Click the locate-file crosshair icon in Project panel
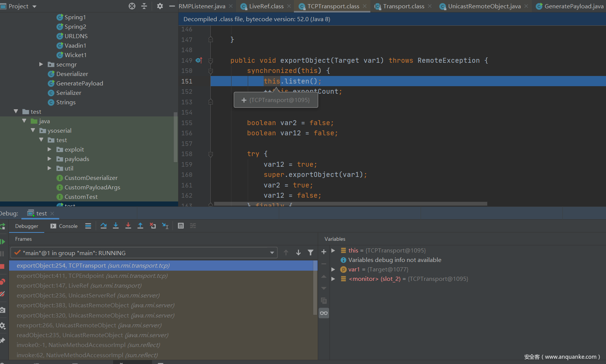606x364 pixels. [x=132, y=6]
